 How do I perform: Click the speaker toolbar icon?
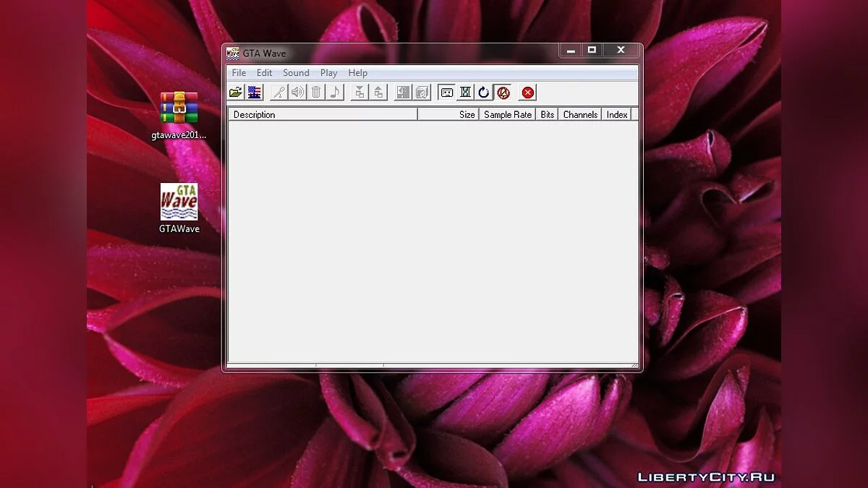297,93
